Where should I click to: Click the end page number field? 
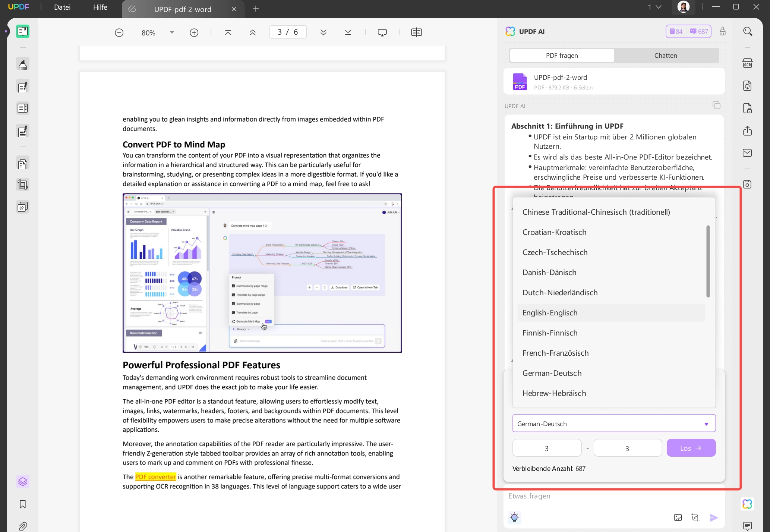click(628, 448)
